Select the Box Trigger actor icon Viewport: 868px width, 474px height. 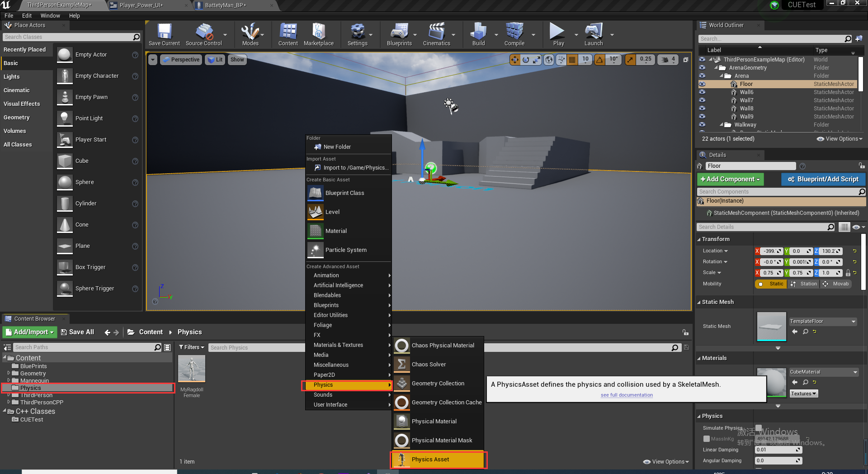pyautogui.click(x=65, y=267)
